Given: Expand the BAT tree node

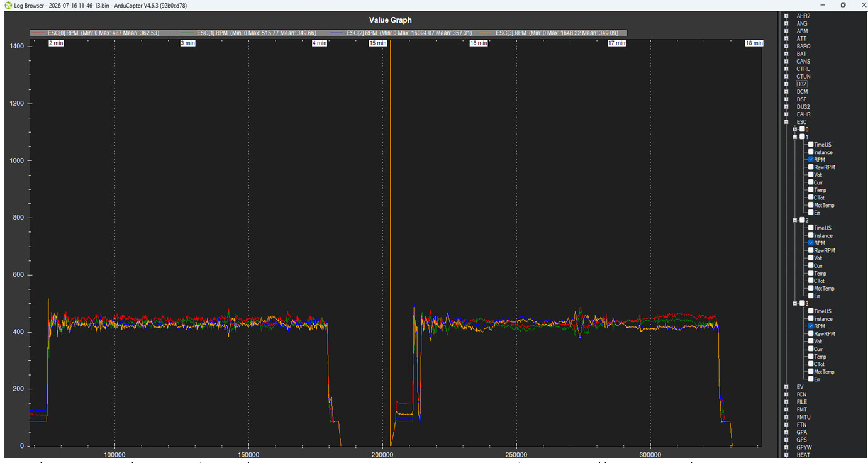Looking at the screenshot, I should (786, 53).
